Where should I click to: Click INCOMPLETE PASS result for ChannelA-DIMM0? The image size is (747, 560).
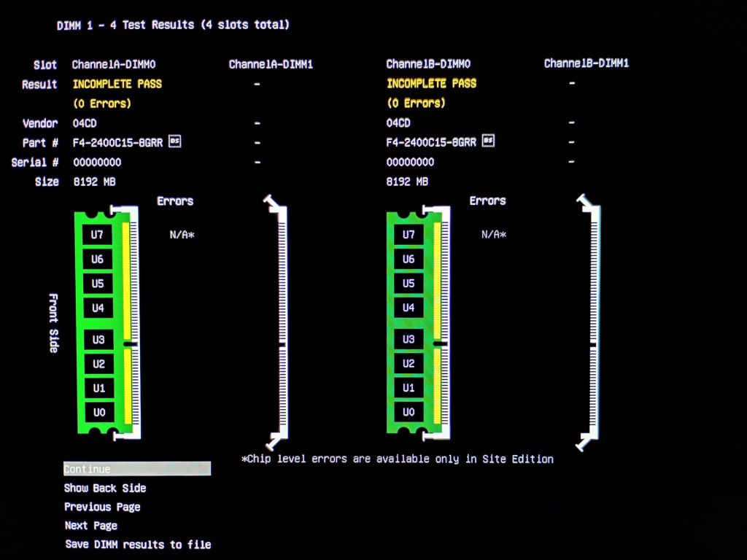click(x=117, y=85)
